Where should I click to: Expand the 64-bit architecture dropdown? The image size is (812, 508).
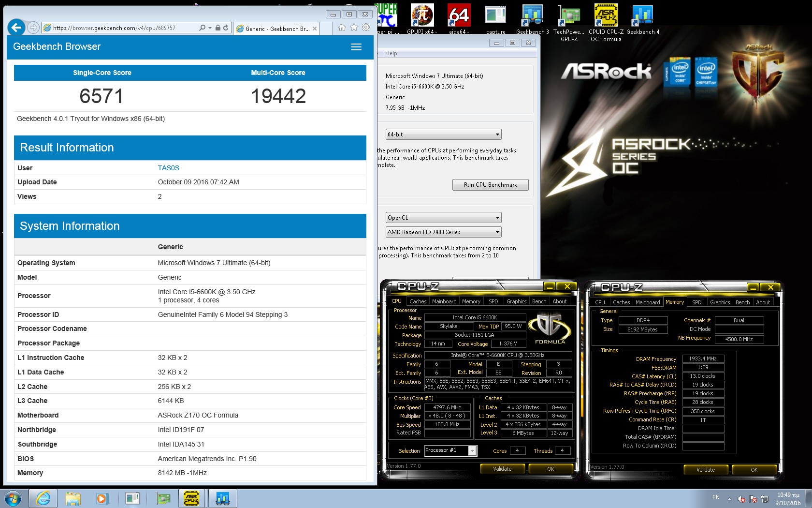tap(443, 134)
